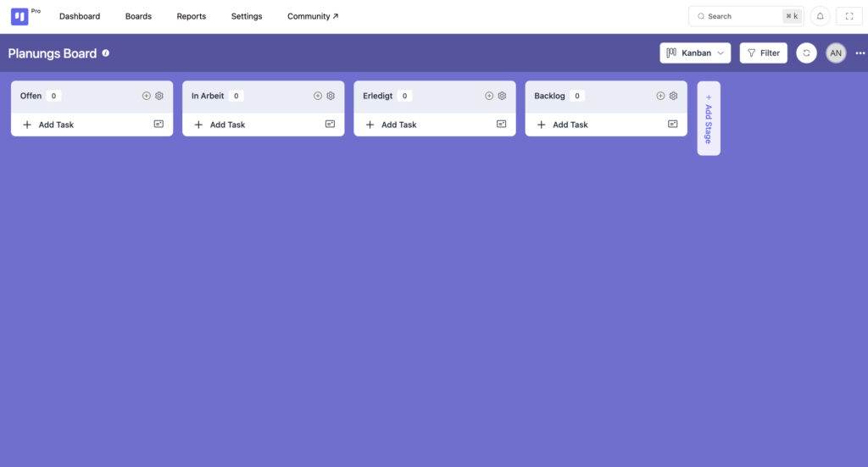Click the Planungs Board title

pyautogui.click(x=52, y=53)
